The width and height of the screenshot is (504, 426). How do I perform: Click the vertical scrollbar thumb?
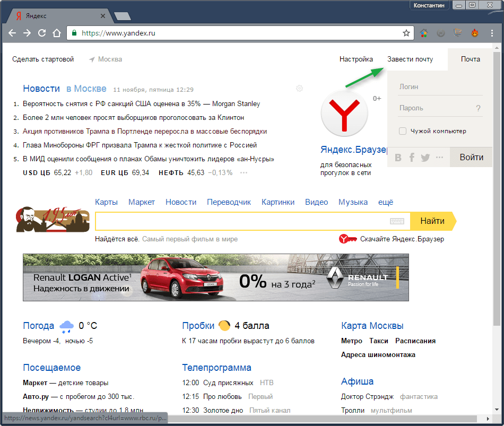pyautogui.click(x=497, y=190)
